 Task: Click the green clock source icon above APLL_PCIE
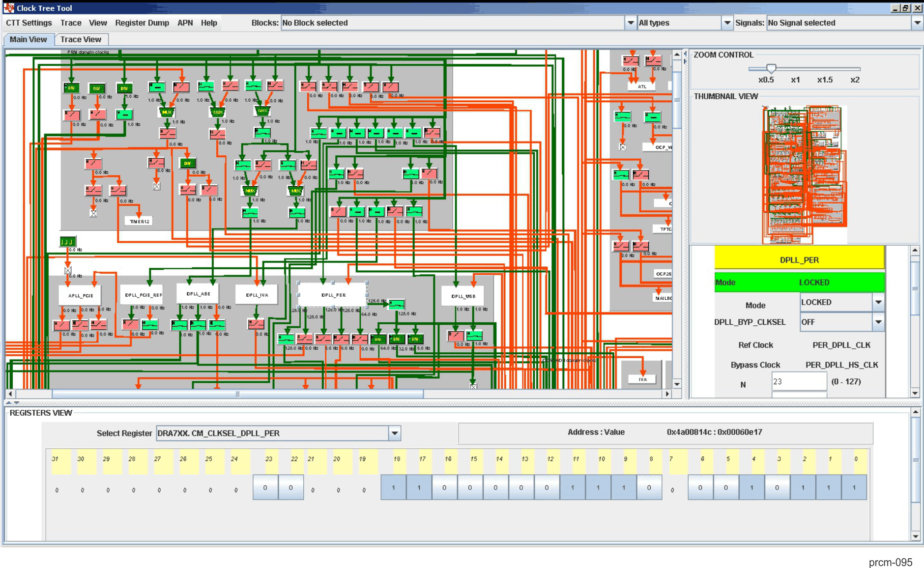pyautogui.click(x=67, y=241)
